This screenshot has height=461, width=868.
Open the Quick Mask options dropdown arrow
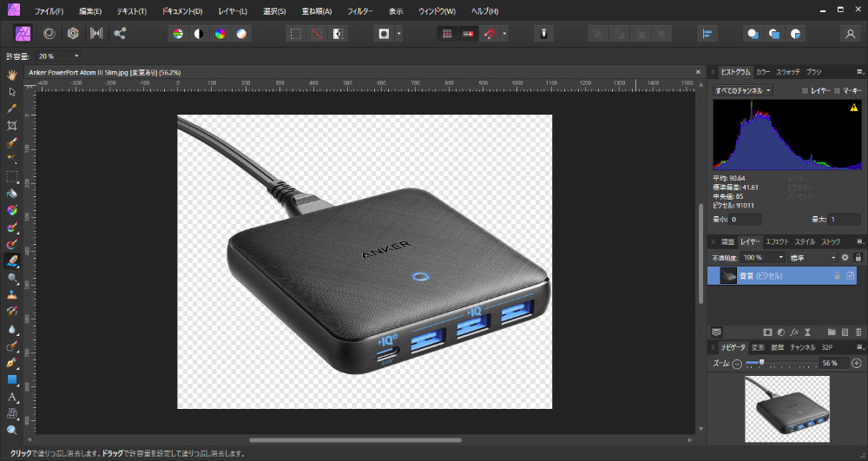(398, 34)
